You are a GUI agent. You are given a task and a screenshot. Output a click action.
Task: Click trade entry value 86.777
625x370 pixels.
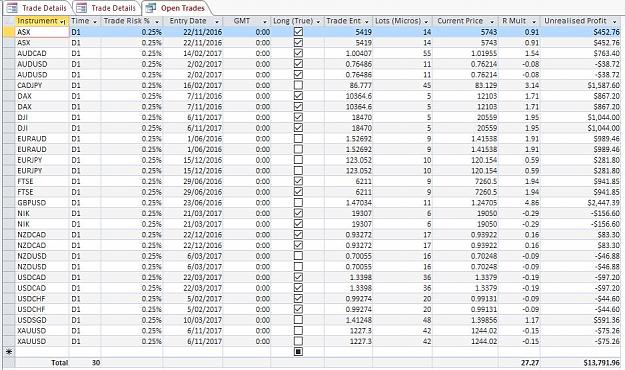(x=360, y=85)
